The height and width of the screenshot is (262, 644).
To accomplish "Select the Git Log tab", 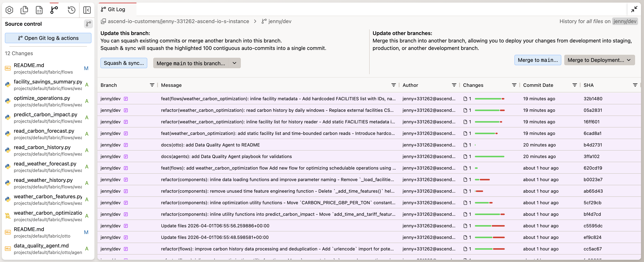I will 116,10.
